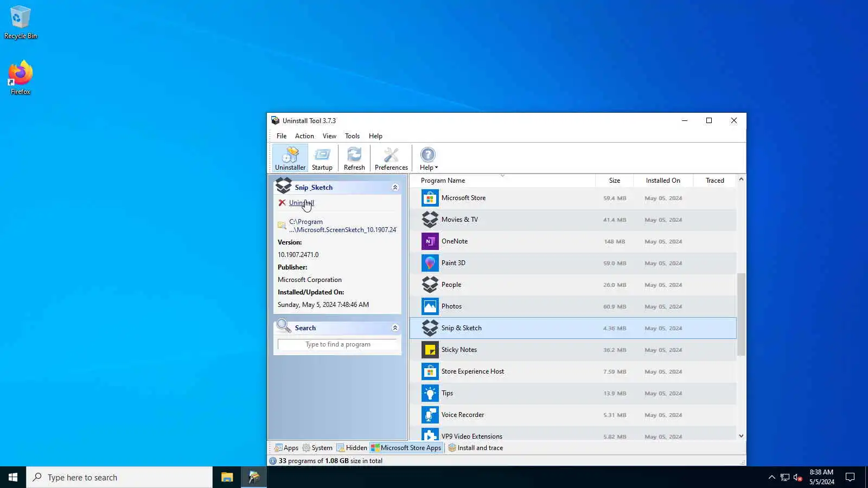Click the scroll down arrow of program list

point(741,436)
